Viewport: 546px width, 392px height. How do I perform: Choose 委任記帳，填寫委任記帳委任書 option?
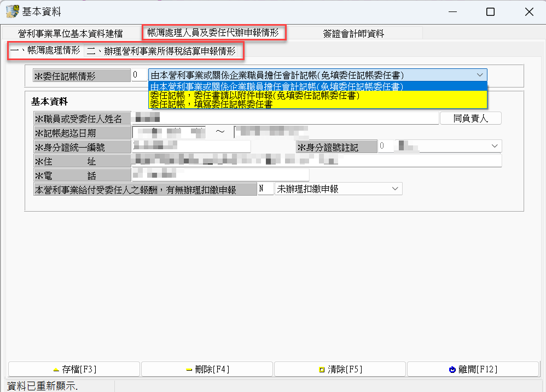click(317, 104)
